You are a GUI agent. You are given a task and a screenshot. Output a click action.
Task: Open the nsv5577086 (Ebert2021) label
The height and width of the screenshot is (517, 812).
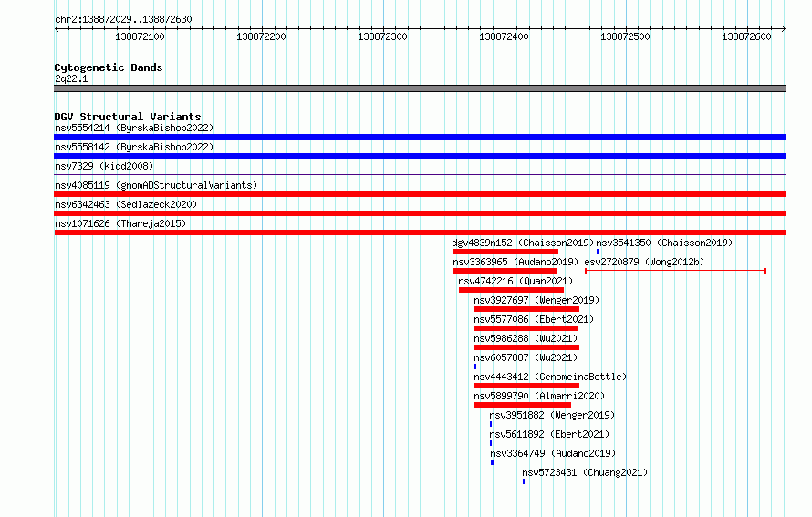534,319
